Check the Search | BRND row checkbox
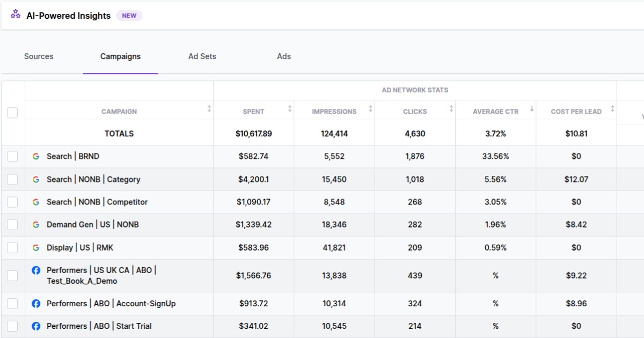The image size is (644, 338). coord(12,157)
